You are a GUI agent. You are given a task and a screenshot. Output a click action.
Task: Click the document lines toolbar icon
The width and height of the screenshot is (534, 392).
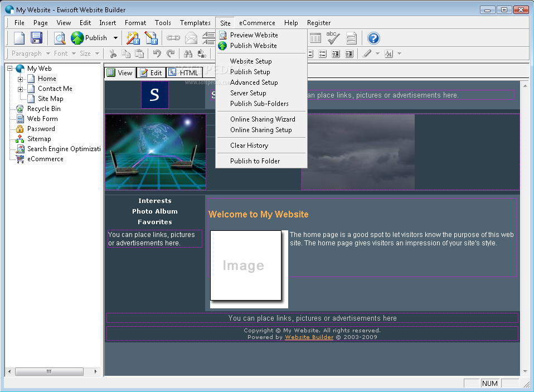(351, 38)
